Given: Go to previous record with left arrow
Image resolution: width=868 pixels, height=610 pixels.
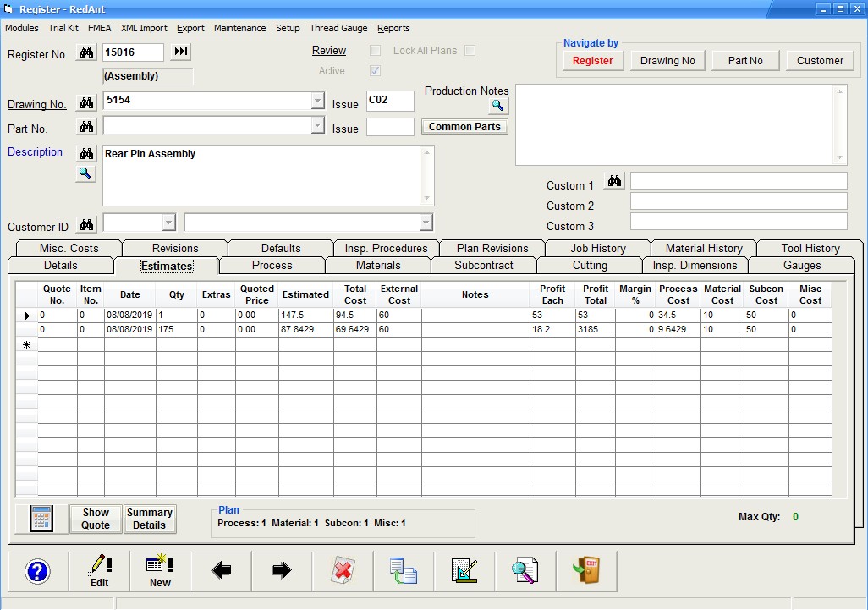Looking at the screenshot, I should coord(221,571).
